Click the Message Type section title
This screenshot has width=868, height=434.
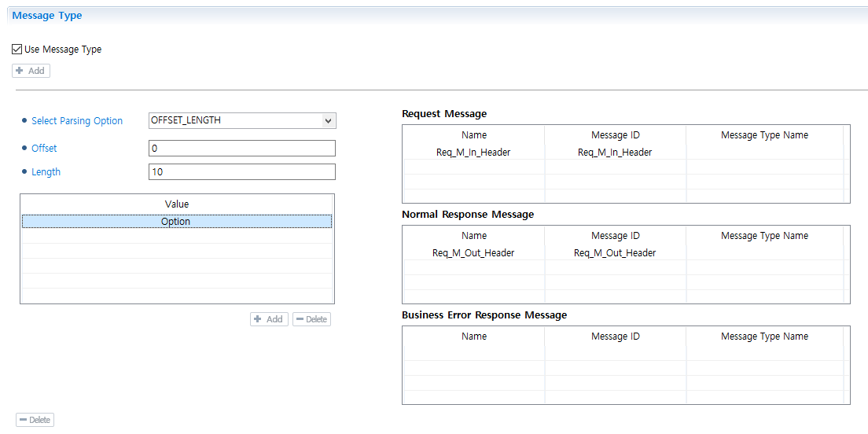[x=47, y=16]
